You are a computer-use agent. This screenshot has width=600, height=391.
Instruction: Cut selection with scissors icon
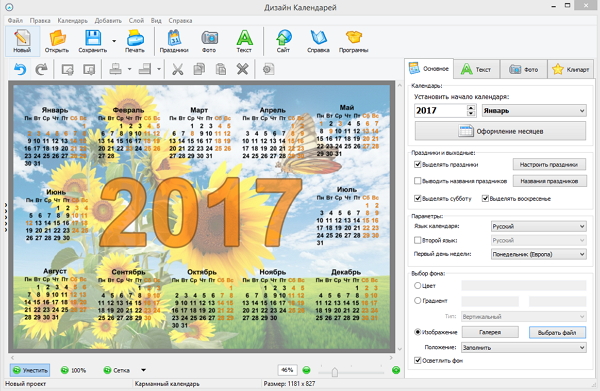pyautogui.click(x=177, y=69)
